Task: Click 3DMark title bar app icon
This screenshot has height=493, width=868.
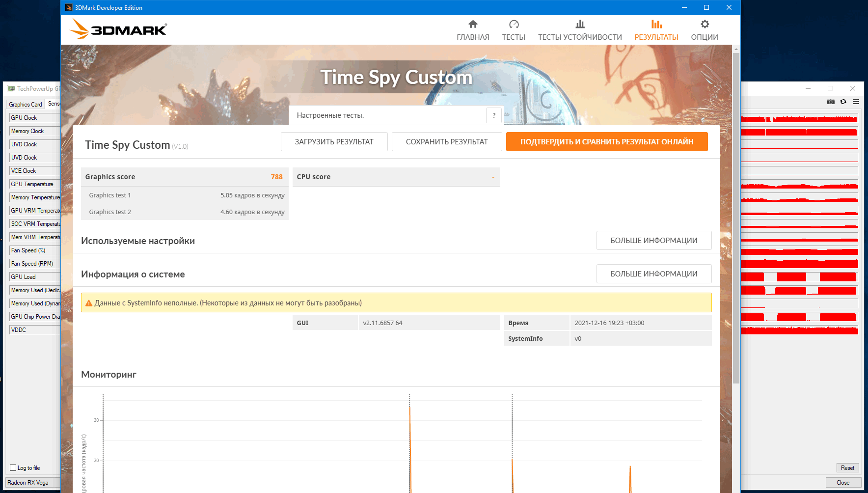Action: tap(69, 7)
